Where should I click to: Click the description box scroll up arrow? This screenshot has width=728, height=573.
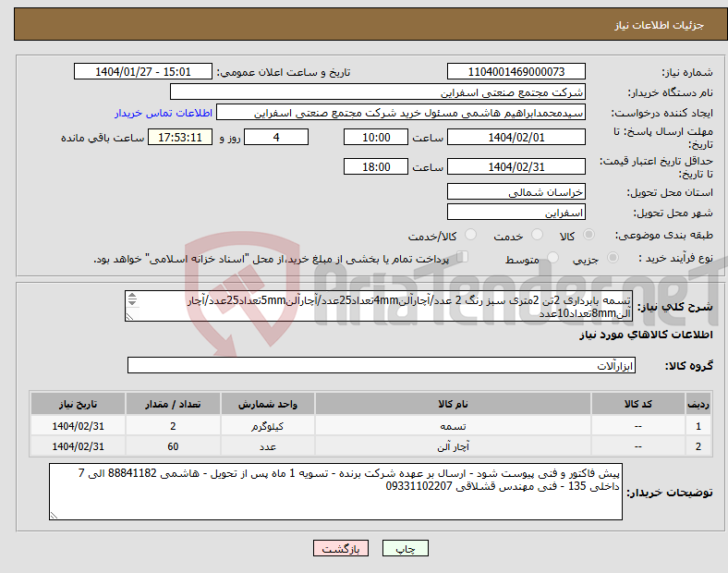coord(132,296)
